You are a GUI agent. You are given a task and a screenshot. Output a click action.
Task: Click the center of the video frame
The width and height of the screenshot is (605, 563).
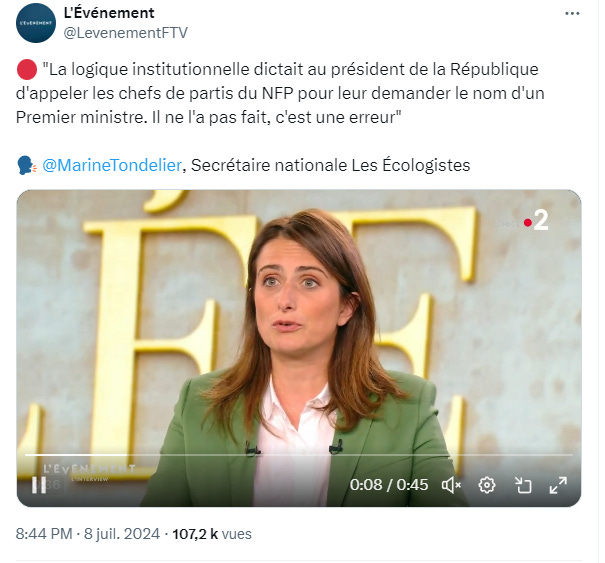click(299, 348)
